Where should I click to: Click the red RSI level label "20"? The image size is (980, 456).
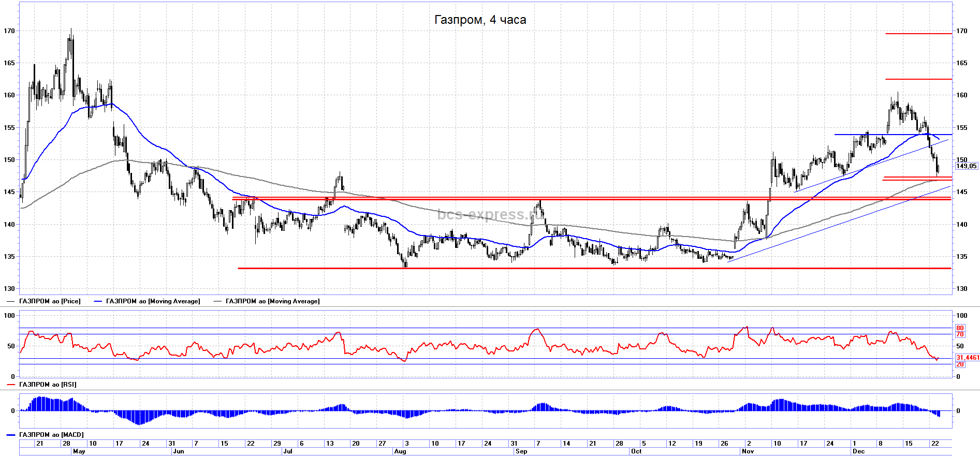pyautogui.click(x=960, y=364)
